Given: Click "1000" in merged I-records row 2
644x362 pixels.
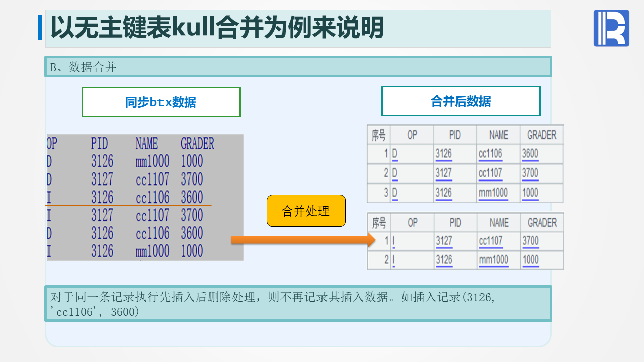Looking at the screenshot, I should [531, 260].
